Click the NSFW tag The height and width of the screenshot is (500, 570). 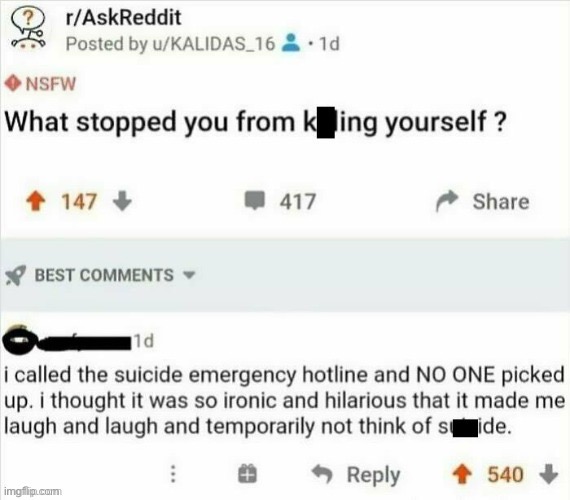pos(40,84)
